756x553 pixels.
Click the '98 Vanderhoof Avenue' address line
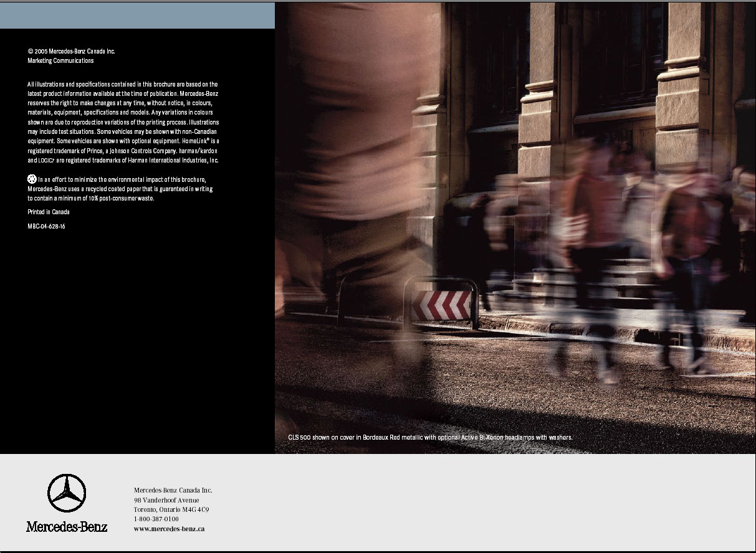166,500
